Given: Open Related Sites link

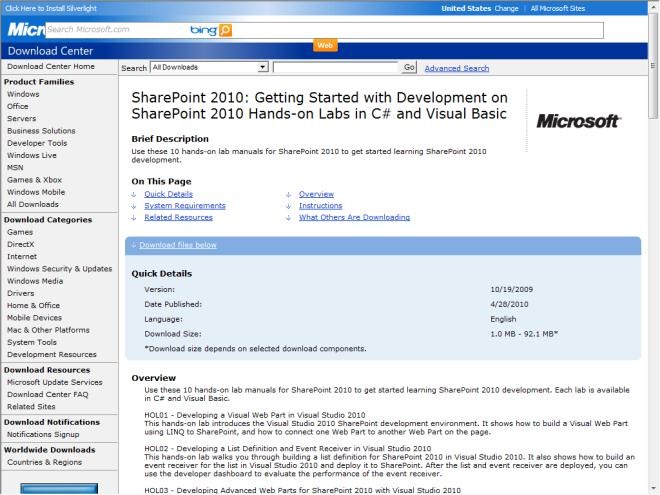Looking at the screenshot, I should (31, 407).
